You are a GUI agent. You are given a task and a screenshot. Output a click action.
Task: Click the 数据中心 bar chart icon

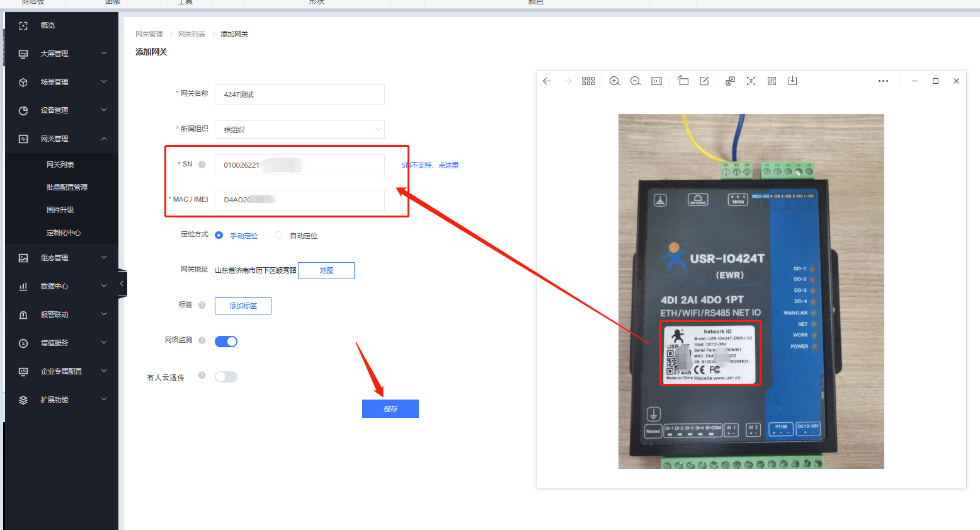tap(23, 287)
